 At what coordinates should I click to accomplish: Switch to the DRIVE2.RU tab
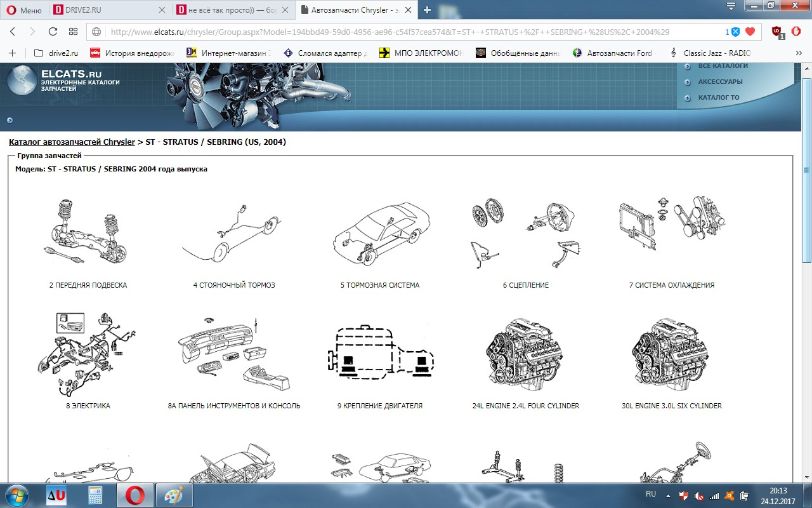[109, 10]
